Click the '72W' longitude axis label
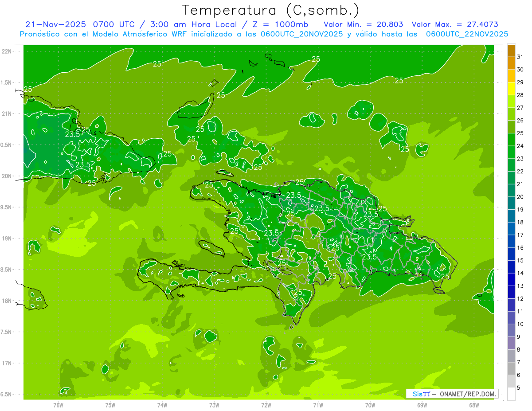 click(266, 405)
